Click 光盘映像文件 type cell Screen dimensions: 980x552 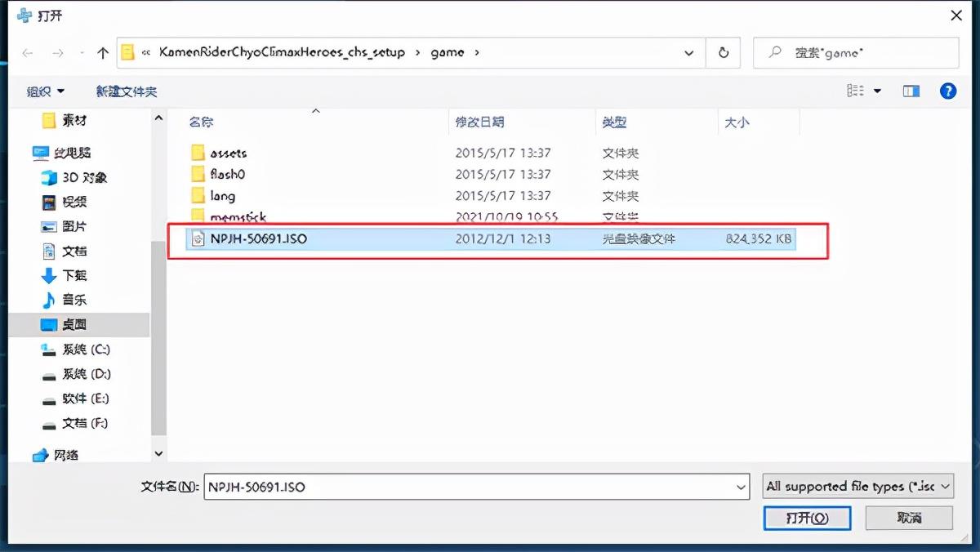[x=639, y=239]
